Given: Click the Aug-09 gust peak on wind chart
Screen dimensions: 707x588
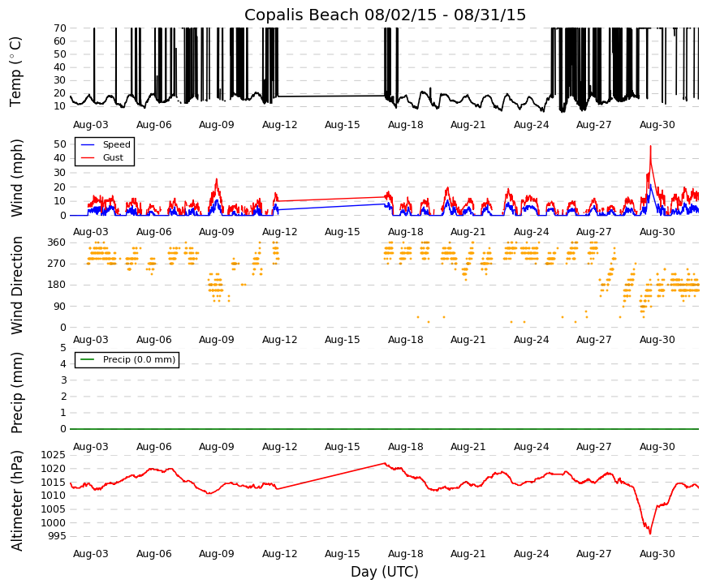Looking at the screenshot, I should pos(217,180).
